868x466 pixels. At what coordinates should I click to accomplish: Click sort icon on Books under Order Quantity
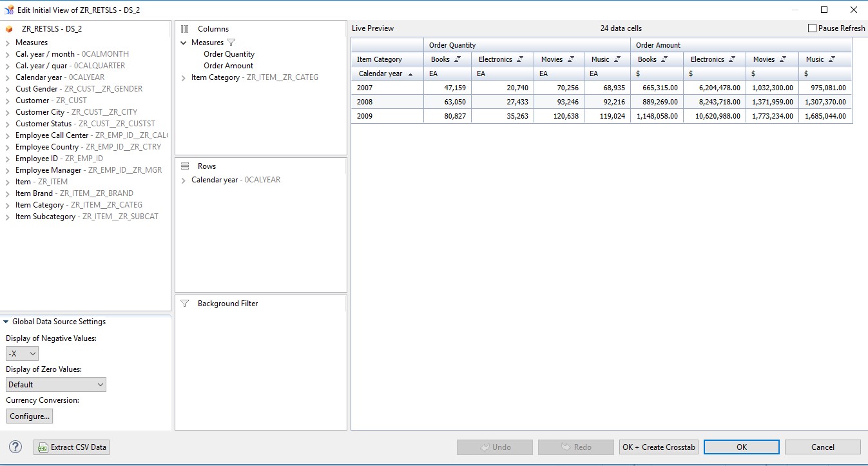[458, 59]
